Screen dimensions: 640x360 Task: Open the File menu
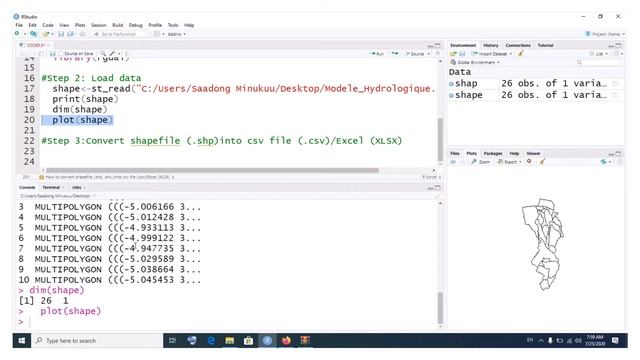point(19,25)
